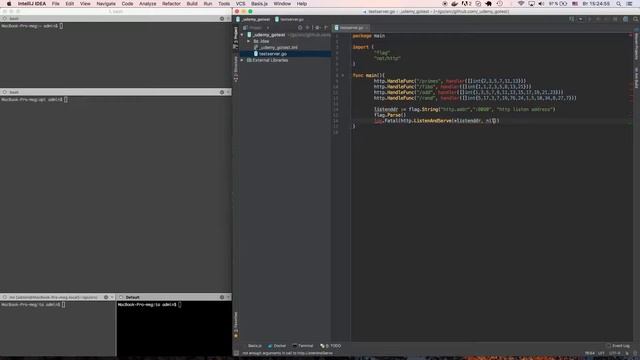The width and height of the screenshot is (640, 360).
Task: Open the Run menu
Action: click(208, 4)
